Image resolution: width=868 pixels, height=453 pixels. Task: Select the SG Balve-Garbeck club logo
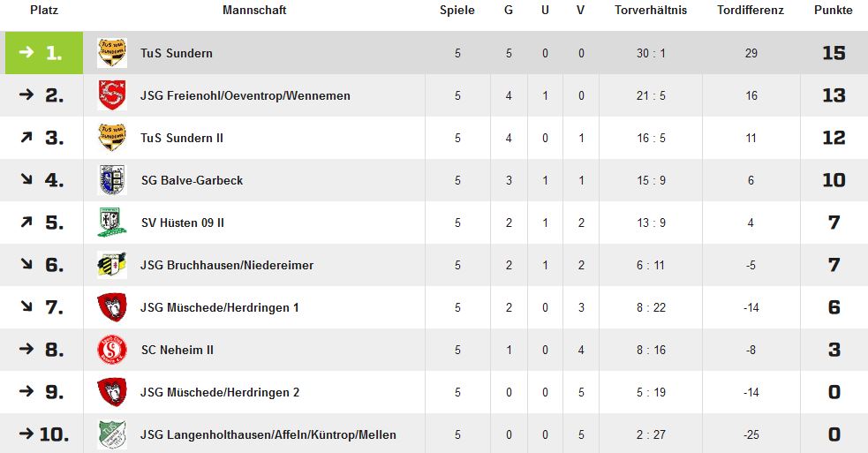coord(112,180)
